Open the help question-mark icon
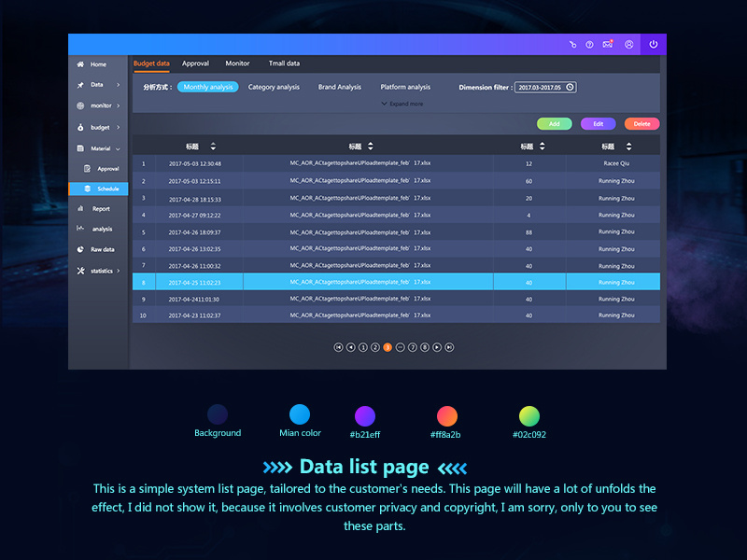Image resolution: width=747 pixels, height=560 pixels. point(588,44)
